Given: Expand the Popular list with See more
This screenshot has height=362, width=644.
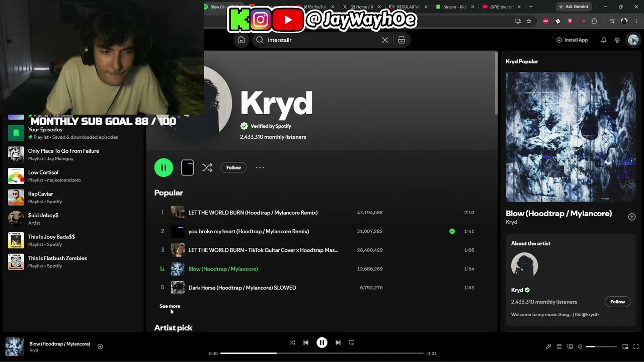Looking at the screenshot, I should [170, 306].
